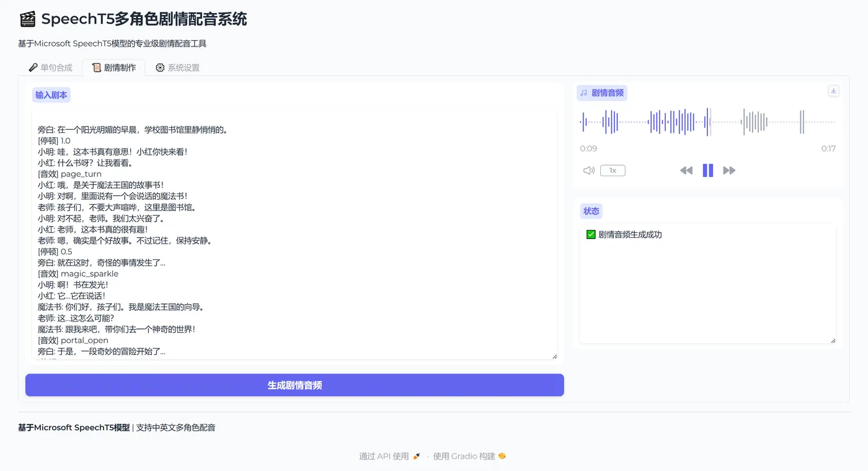868x471 pixels.
Task: Mute playback using the speaker icon
Action: 588,170
